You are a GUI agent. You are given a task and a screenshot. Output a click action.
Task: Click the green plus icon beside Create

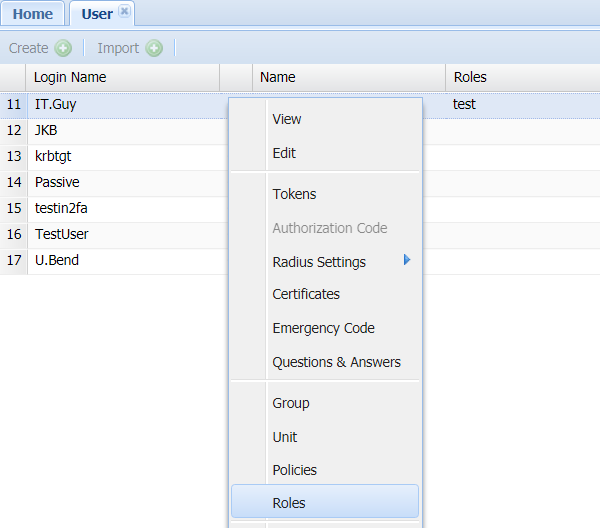(x=63, y=48)
